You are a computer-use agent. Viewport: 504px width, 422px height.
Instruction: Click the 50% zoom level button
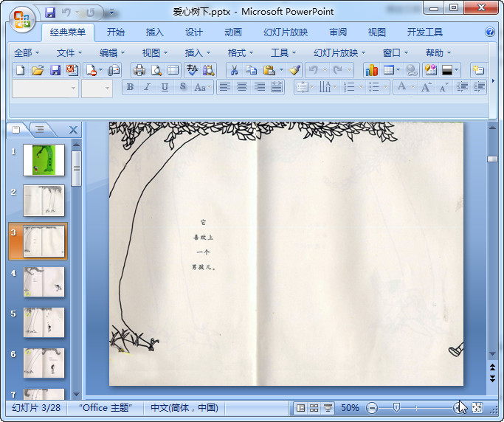click(350, 408)
